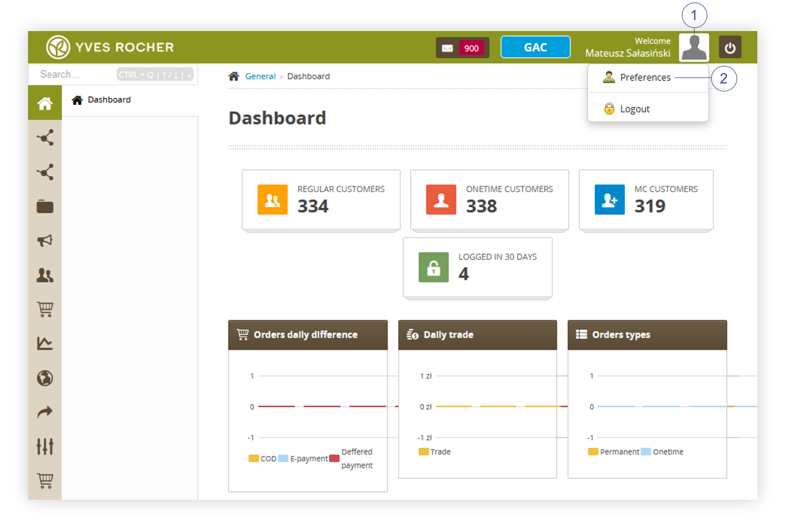Click the Mateusz Sałasiński user name
The width and height of the screenshot is (789, 532).
coord(628,53)
